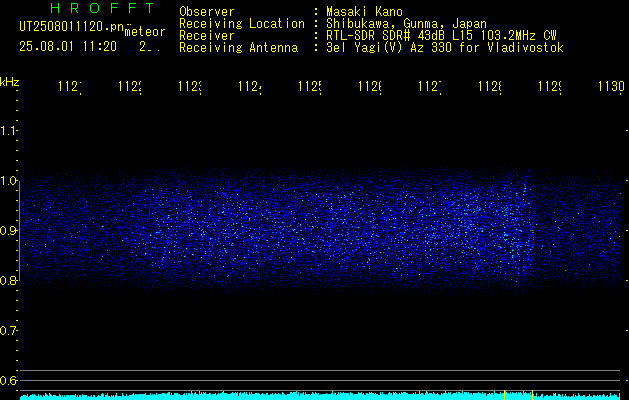Click the 1123 time axis label
The image size is (629, 400).
click(x=190, y=87)
